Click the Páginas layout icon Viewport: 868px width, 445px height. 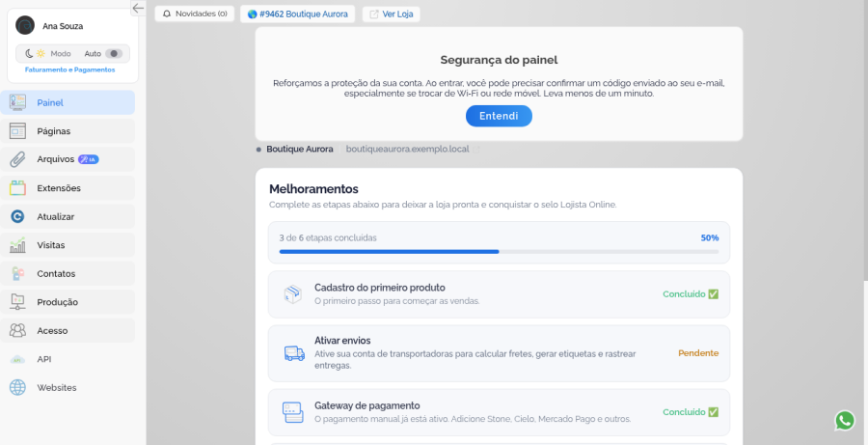17,131
